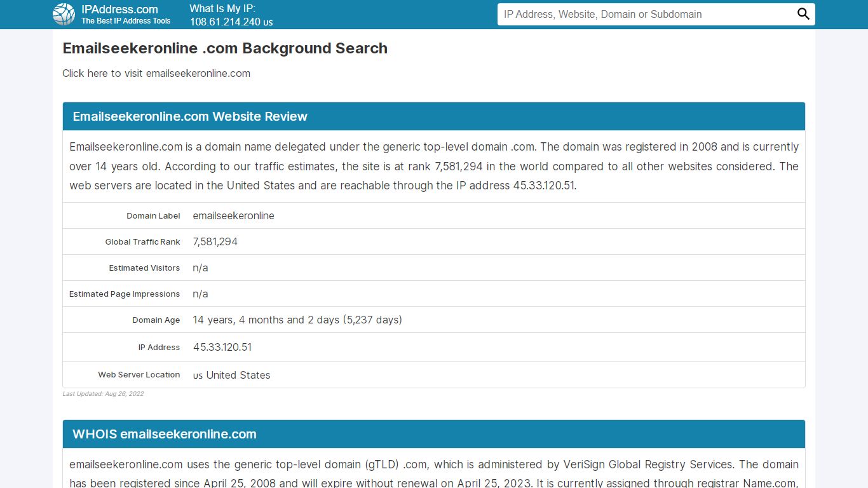Click the search magnifier icon
The height and width of the screenshot is (488, 868).
coord(803,14)
